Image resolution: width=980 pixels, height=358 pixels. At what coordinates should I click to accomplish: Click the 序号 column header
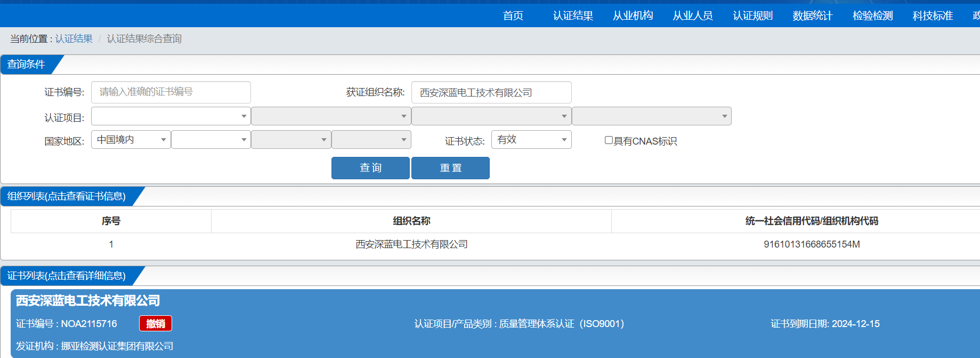pos(111,221)
